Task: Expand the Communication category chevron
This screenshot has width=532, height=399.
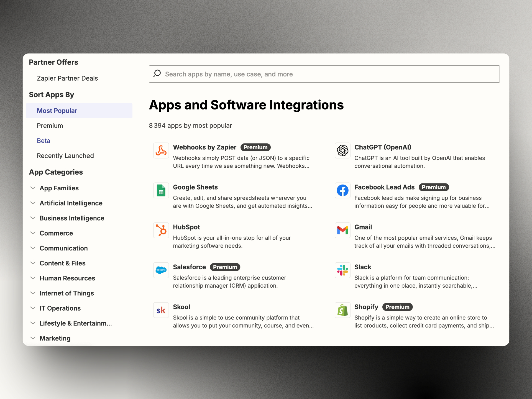Action: click(x=33, y=248)
